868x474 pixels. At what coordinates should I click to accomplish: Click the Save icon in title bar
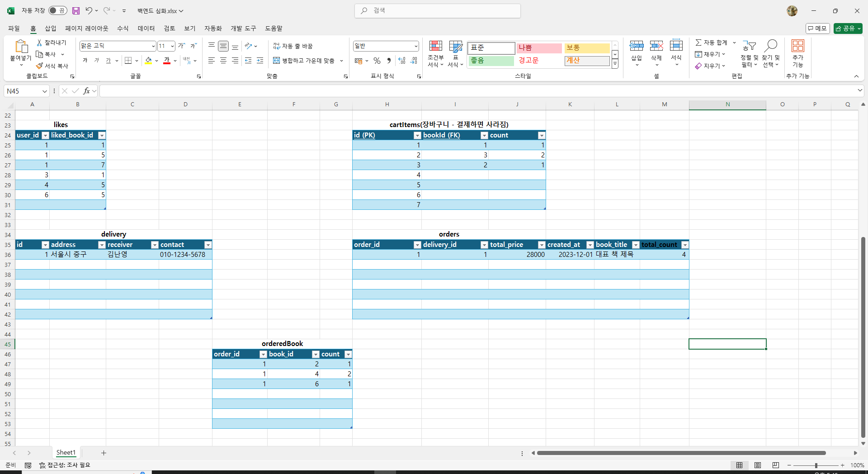tap(76, 11)
